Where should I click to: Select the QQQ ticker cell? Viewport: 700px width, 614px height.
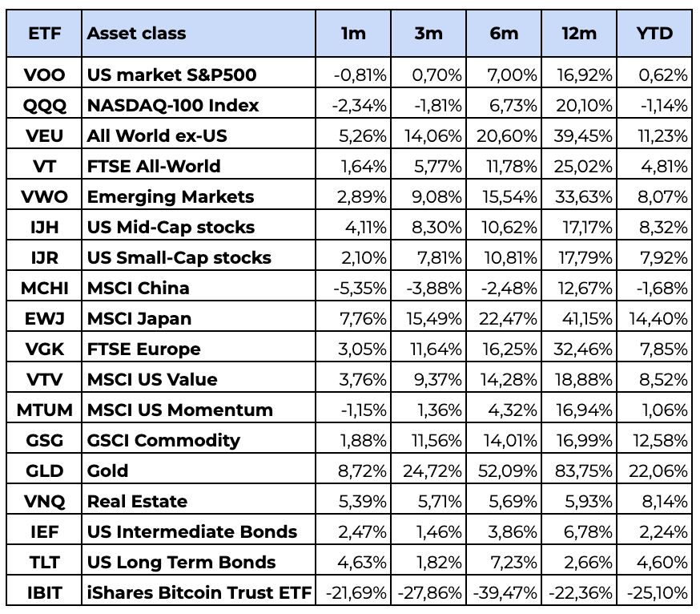[x=44, y=106]
